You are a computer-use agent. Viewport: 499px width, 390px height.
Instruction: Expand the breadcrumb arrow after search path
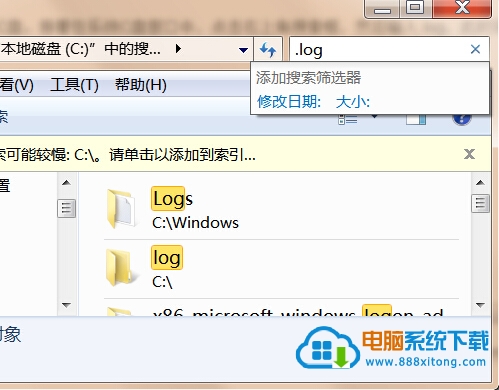coord(178,49)
